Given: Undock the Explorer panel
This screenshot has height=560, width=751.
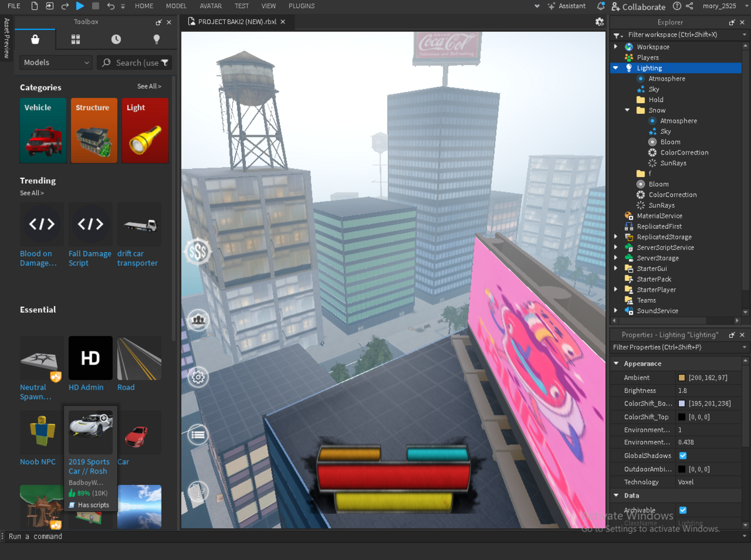Looking at the screenshot, I should click(732, 22).
